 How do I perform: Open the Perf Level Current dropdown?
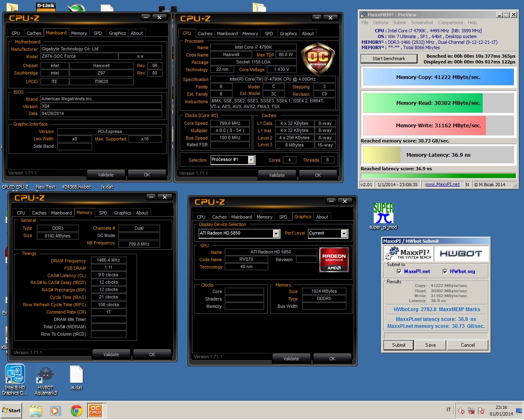pyautogui.click(x=344, y=233)
